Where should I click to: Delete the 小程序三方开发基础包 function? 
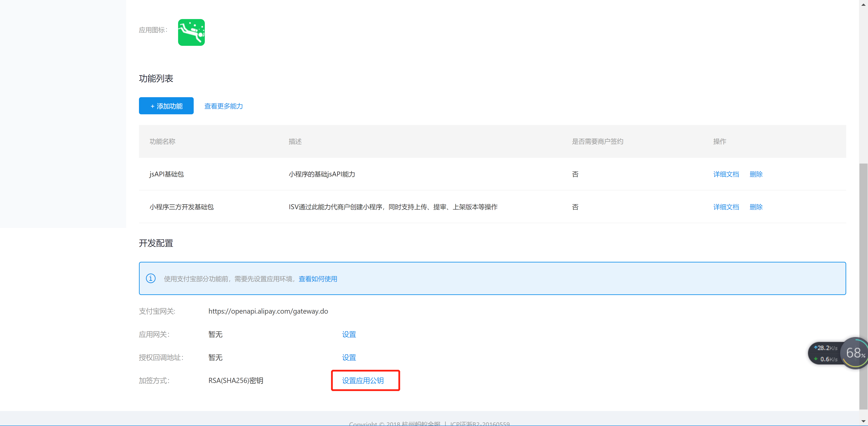[x=756, y=207]
